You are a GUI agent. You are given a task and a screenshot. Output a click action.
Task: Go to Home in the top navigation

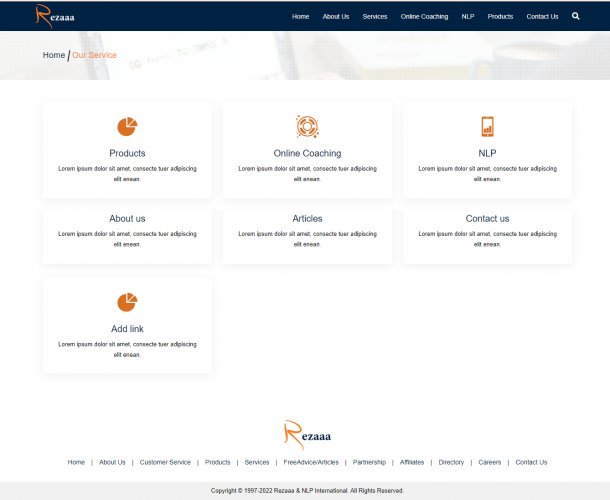pos(300,16)
